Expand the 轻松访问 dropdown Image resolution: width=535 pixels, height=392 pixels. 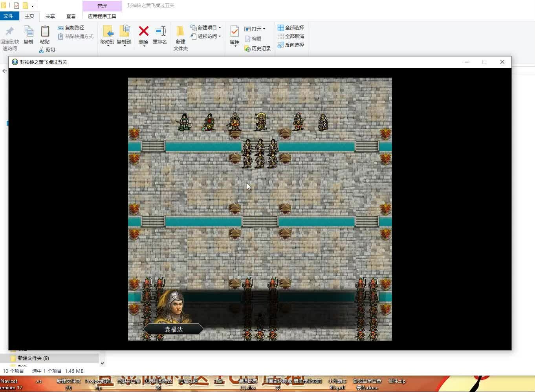tap(220, 36)
